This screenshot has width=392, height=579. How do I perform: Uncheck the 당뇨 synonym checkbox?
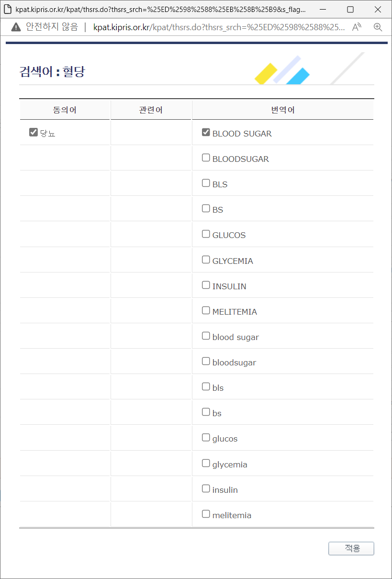pyautogui.click(x=33, y=132)
